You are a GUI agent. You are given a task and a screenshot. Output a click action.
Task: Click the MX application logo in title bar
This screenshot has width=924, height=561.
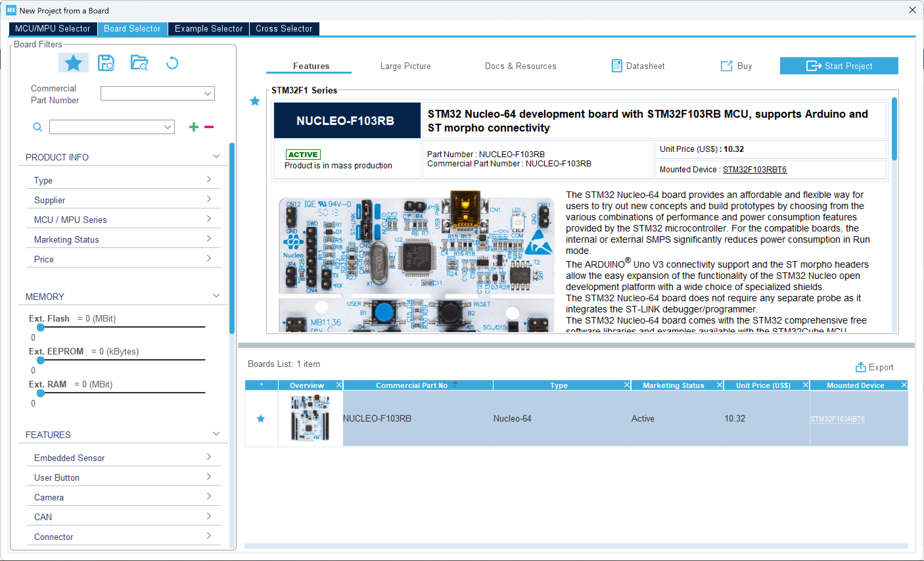click(x=11, y=10)
